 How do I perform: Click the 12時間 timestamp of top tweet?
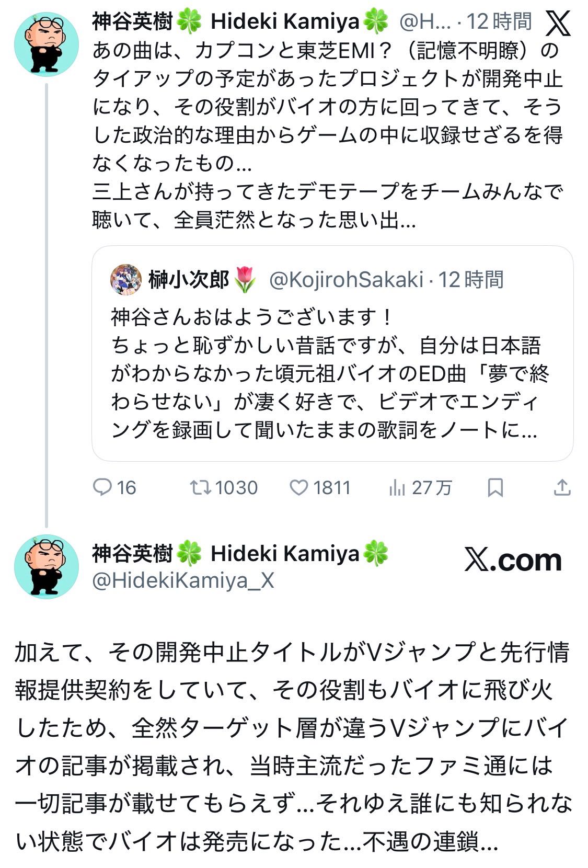[499, 22]
